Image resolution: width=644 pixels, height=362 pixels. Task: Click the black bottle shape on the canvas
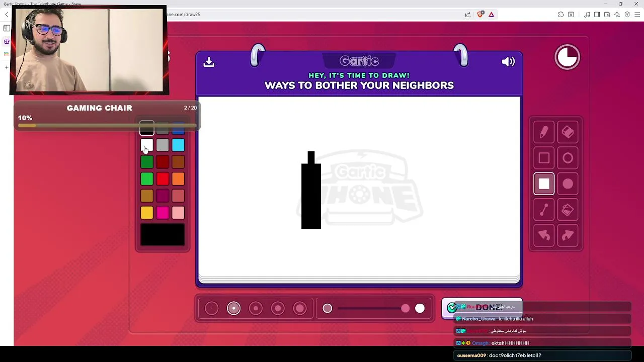pyautogui.click(x=311, y=191)
